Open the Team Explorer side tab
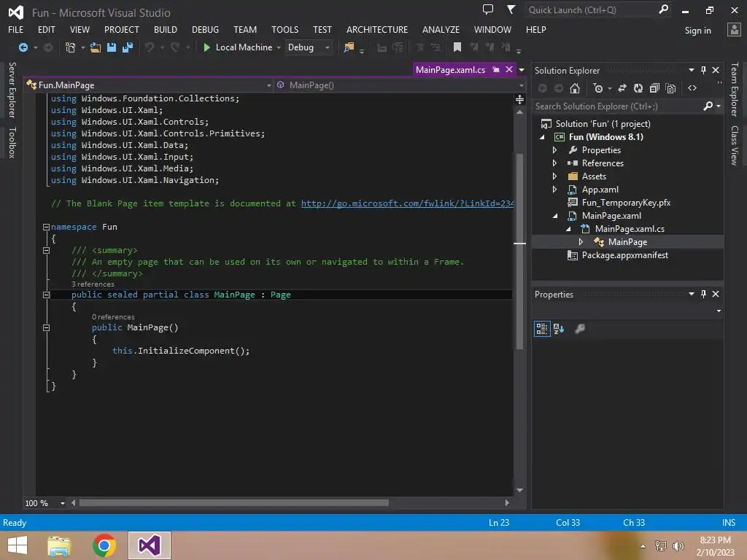The width and height of the screenshot is (747, 560). point(735,89)
